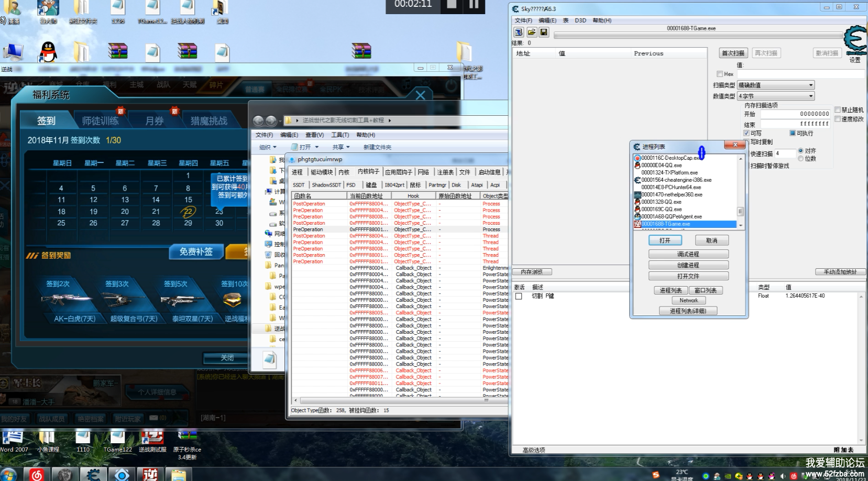Select the 00001470-nethelper360.exe process entry
Screen dimensions: 868x481
(685, 194)
